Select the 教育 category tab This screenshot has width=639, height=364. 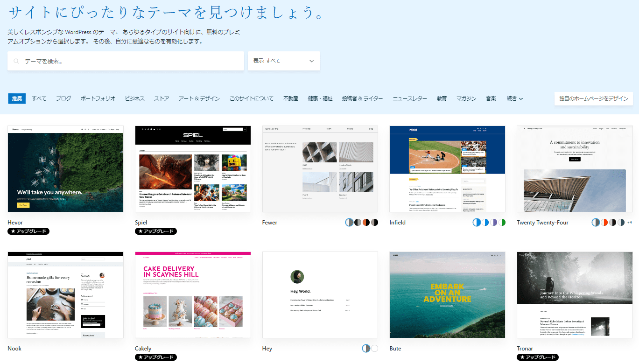(442, 98)
